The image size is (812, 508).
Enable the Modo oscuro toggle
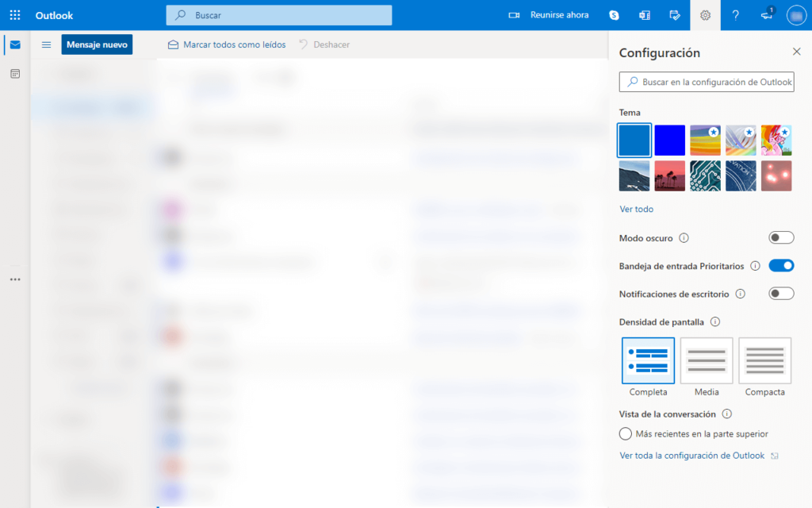780,237
